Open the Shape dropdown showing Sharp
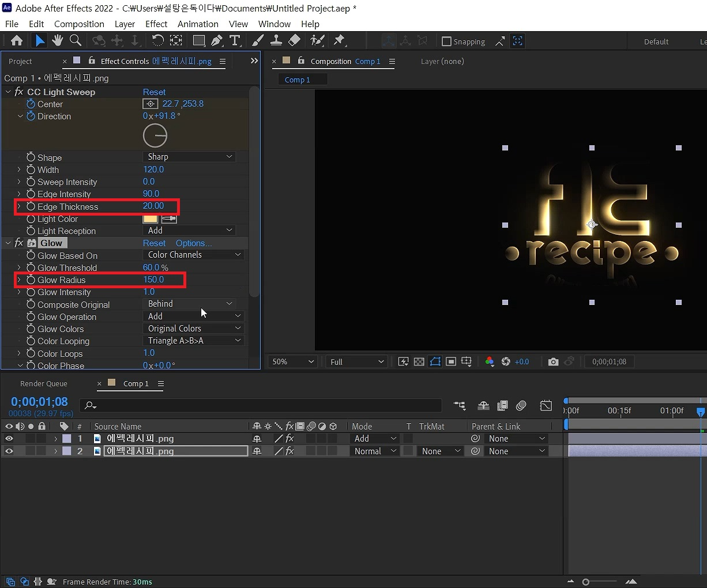Viewport: 707px width, 588px height. [x=189, y=157]
